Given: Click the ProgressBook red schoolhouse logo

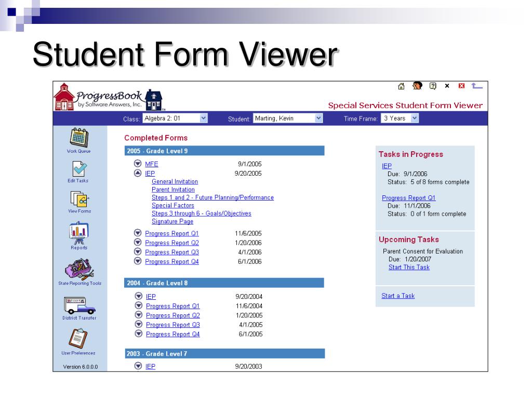Looking at the screenshot, I should coord(64,97).
